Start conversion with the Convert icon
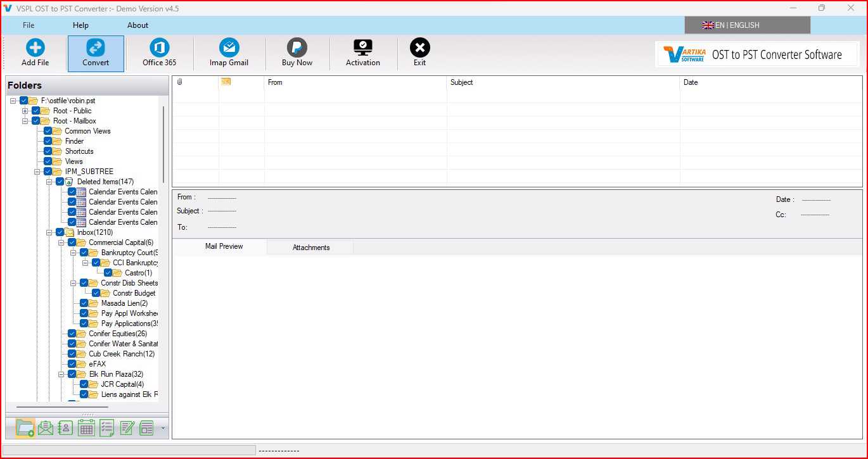 pos(96,48)
